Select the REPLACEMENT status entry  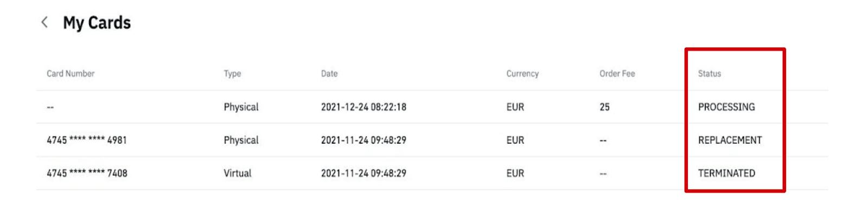click(730, 140)
